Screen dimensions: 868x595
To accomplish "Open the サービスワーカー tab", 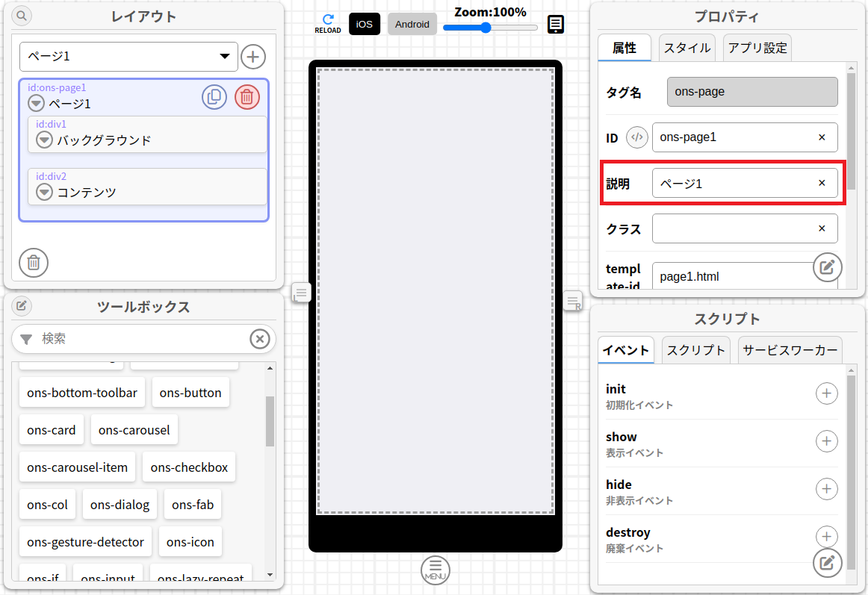I will [790, 350].
